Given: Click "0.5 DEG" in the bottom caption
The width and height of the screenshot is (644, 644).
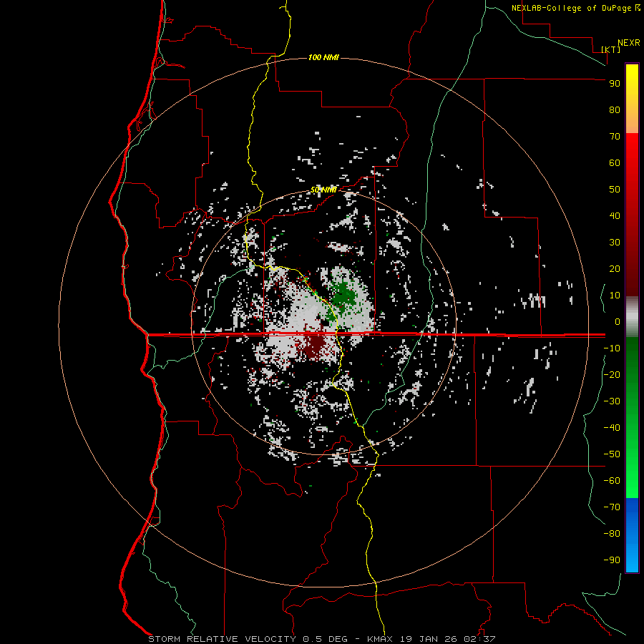Looking at the screenshot, I should coord(325,639).
